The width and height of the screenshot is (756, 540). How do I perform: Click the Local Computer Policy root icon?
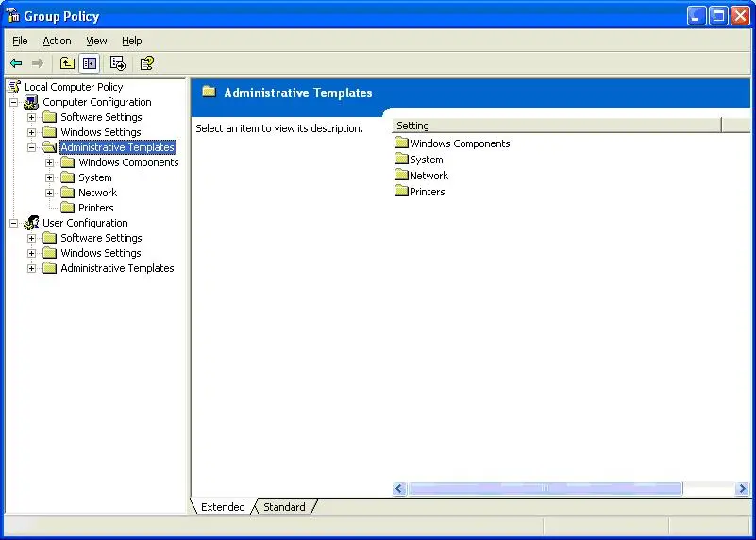pos(14,87)
